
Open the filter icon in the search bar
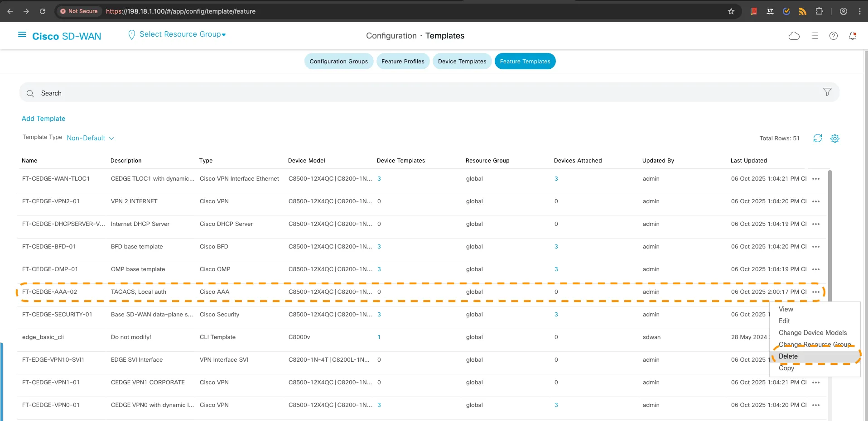(x=827, y=92)
